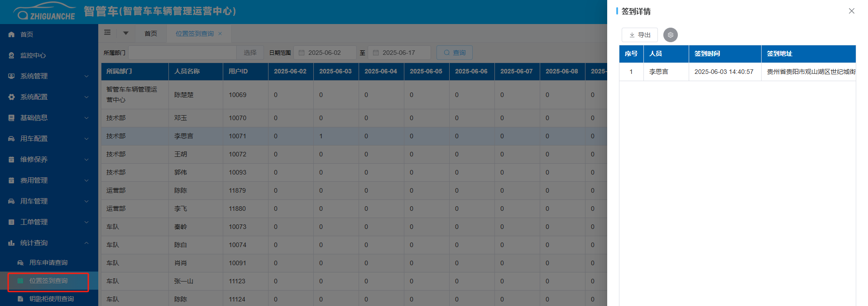Collapse the 统计查询 menu
Viewport: 868px width, 306px height.
tap(48, 243)
